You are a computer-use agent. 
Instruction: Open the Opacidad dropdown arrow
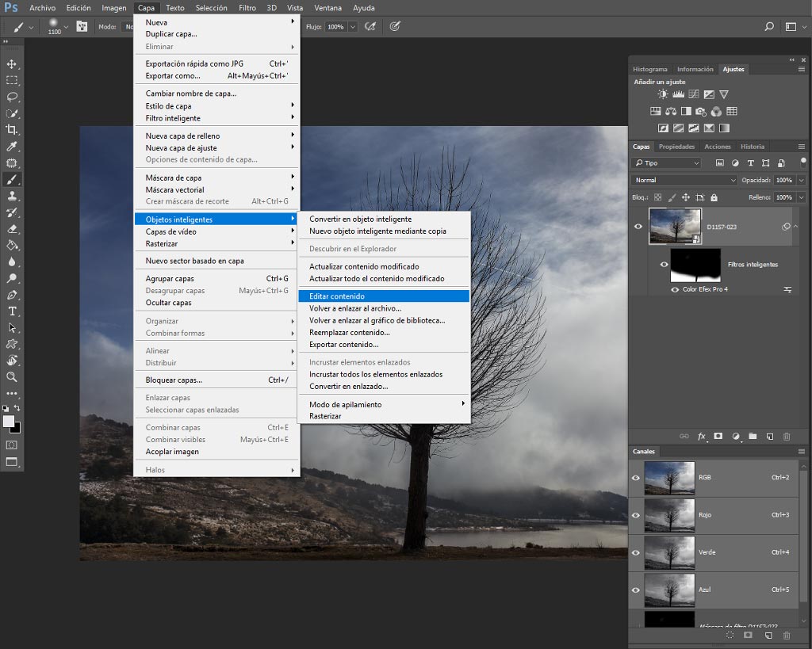click(x=801, y=180)
